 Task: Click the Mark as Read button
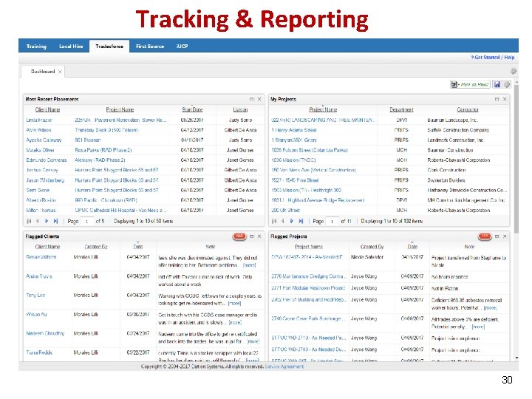[x=470, y=84]
